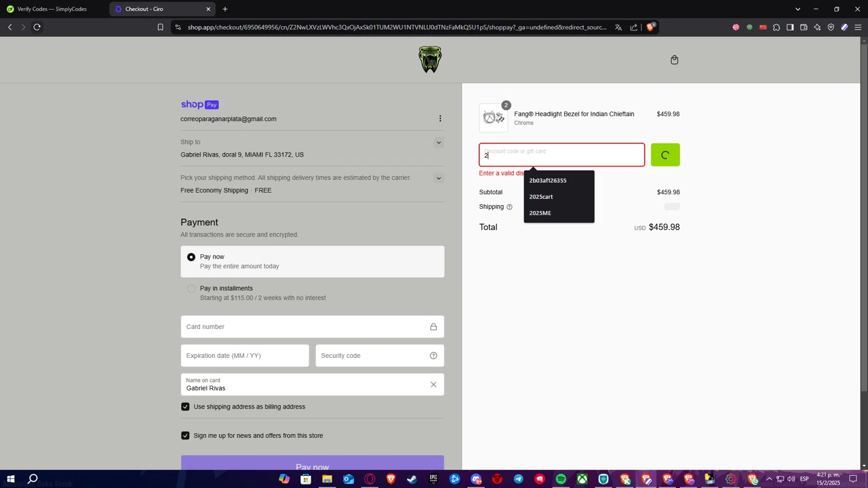Choose suggested code 2025ME
The height and width of the screenshot is (488, 868).
(x=559, y=213)
